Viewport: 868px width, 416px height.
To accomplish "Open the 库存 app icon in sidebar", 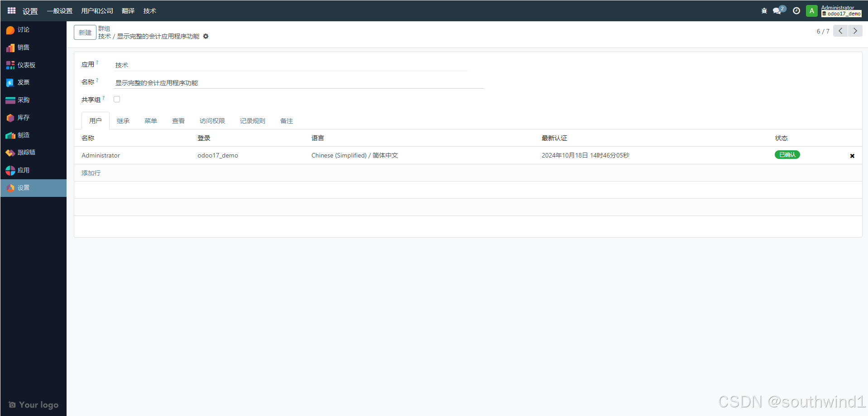I will (x=10, y=118).
